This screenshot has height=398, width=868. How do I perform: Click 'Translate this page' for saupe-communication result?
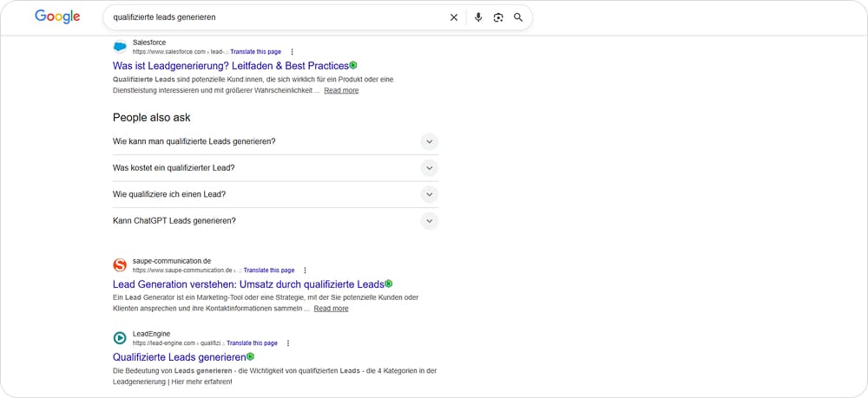click(269, 271)
